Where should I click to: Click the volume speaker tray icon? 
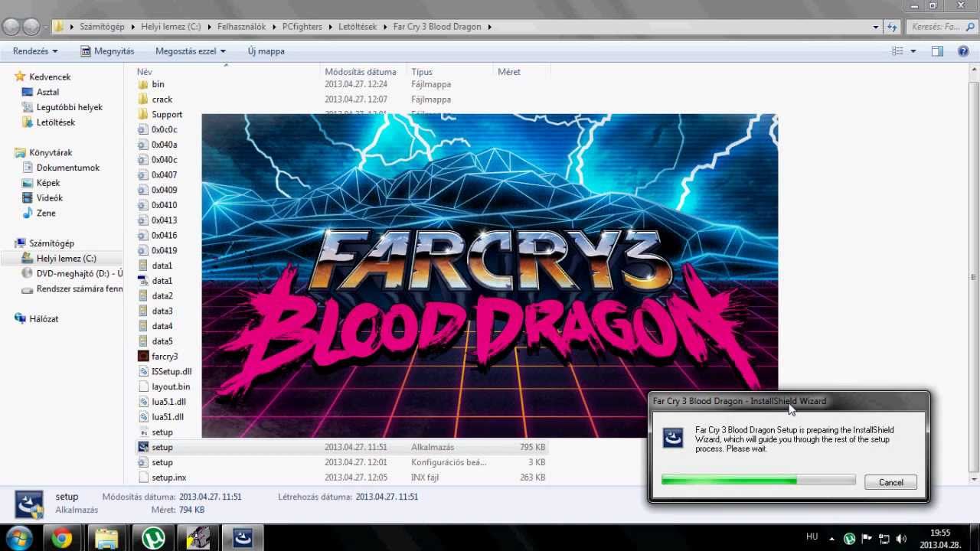point(901,539)
